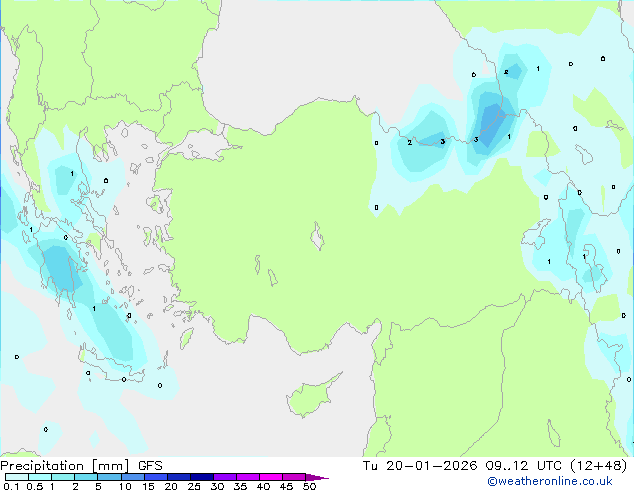Click the 0.5–1 mm legend swatch
This screenshot has width=634, height=490.
coord(40,477)
